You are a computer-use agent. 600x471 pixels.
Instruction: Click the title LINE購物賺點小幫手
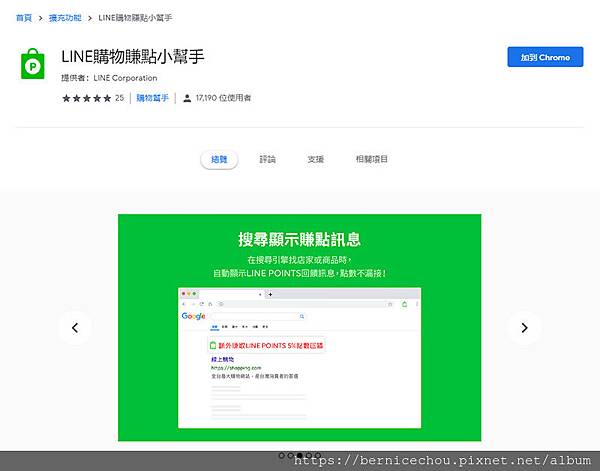(x=132, y=57)
